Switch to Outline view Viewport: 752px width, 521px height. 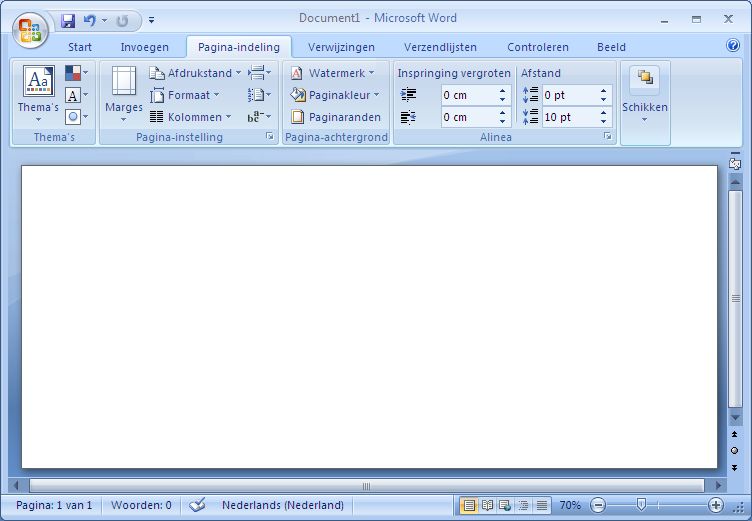523,505
